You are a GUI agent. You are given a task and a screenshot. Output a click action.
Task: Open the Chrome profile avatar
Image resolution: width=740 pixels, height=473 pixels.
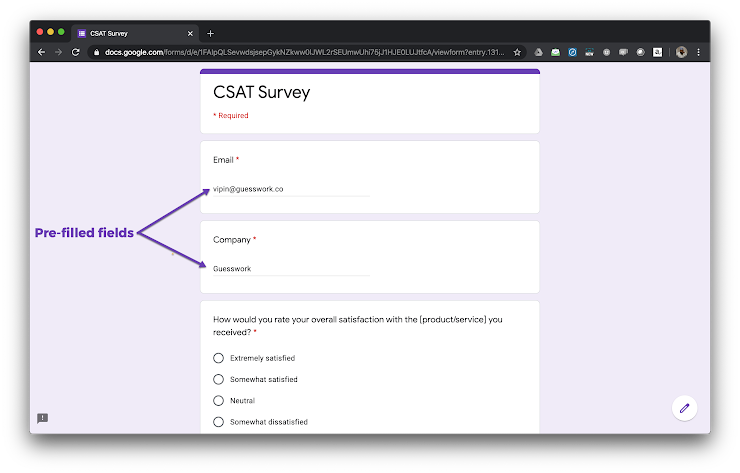coord(681,52)
